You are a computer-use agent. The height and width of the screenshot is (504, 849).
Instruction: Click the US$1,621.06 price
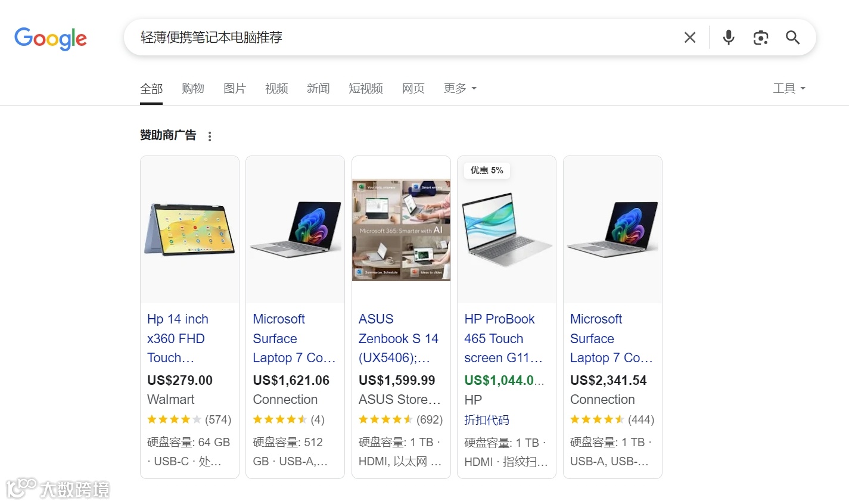point(291,380)
